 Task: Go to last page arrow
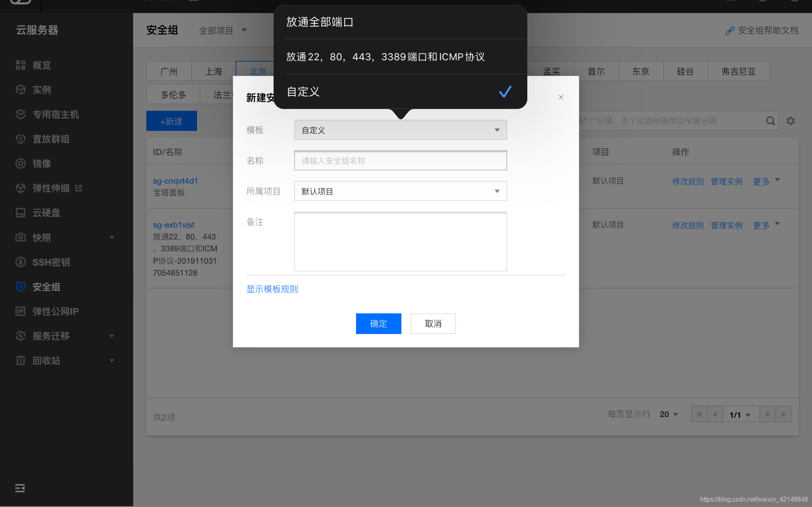coord(783,414)
